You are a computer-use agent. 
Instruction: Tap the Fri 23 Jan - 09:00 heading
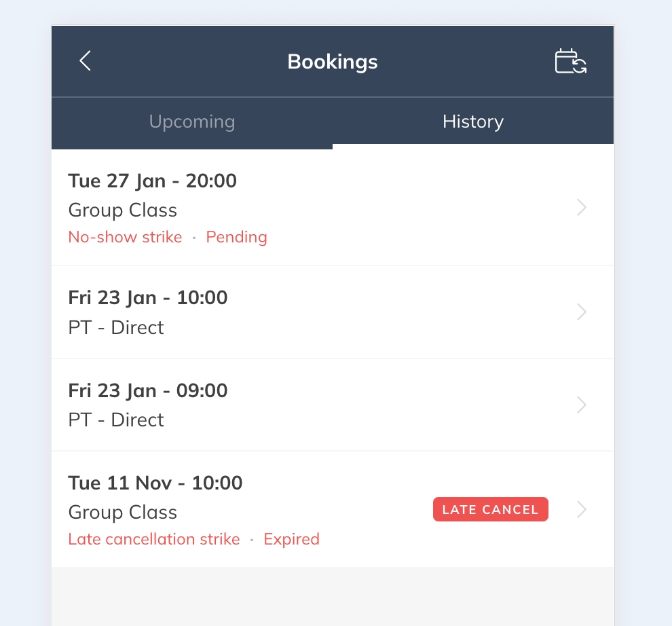pyautogui.click(x=148, y=391)
